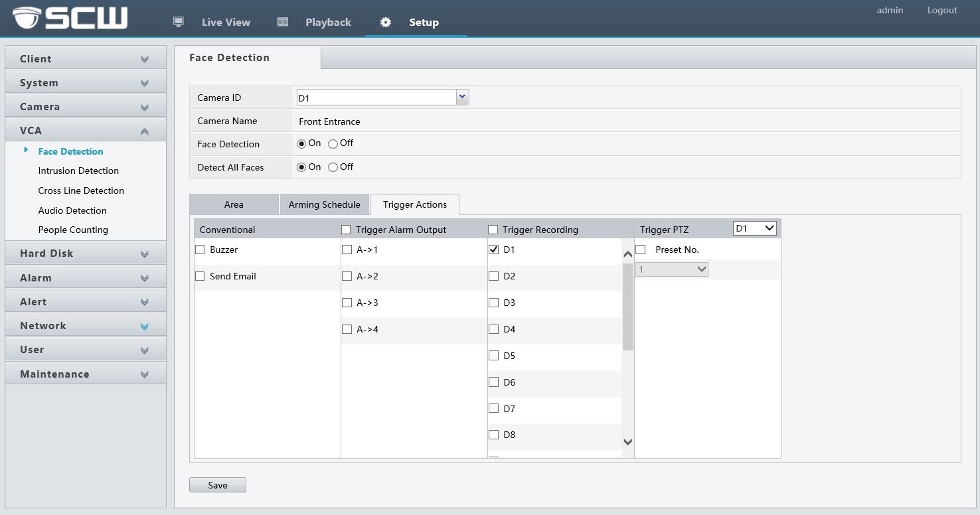Click the arrow marker beside Face Detection
980x515 pixels.
pyautogui.click(x=26, y=150)
